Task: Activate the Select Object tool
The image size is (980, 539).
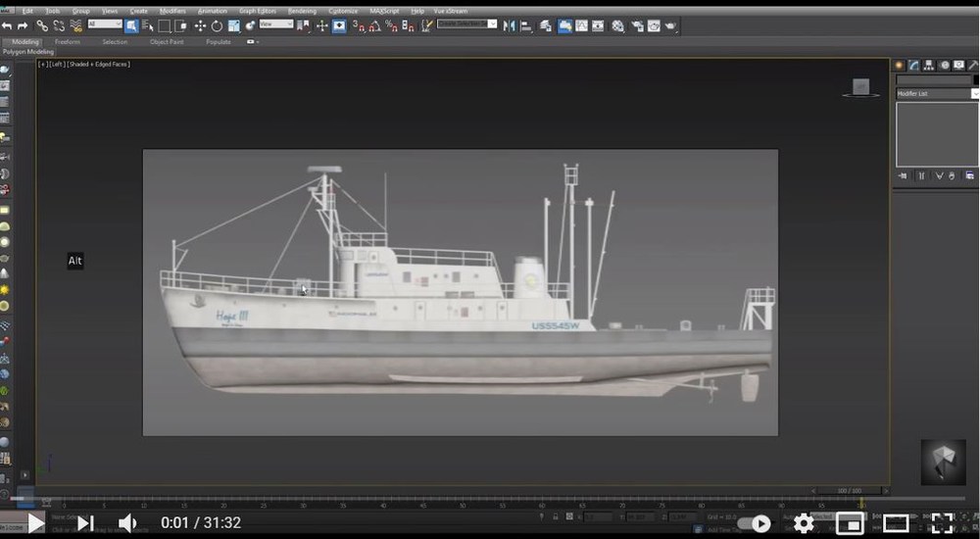Action: pyautogui.click(x=131, y=25)
